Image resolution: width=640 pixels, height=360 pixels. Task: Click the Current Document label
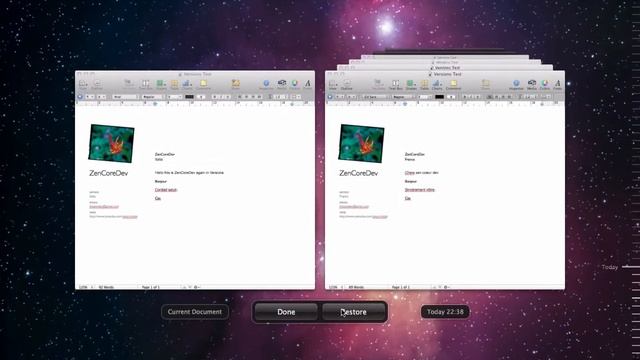tap(195, 312)
